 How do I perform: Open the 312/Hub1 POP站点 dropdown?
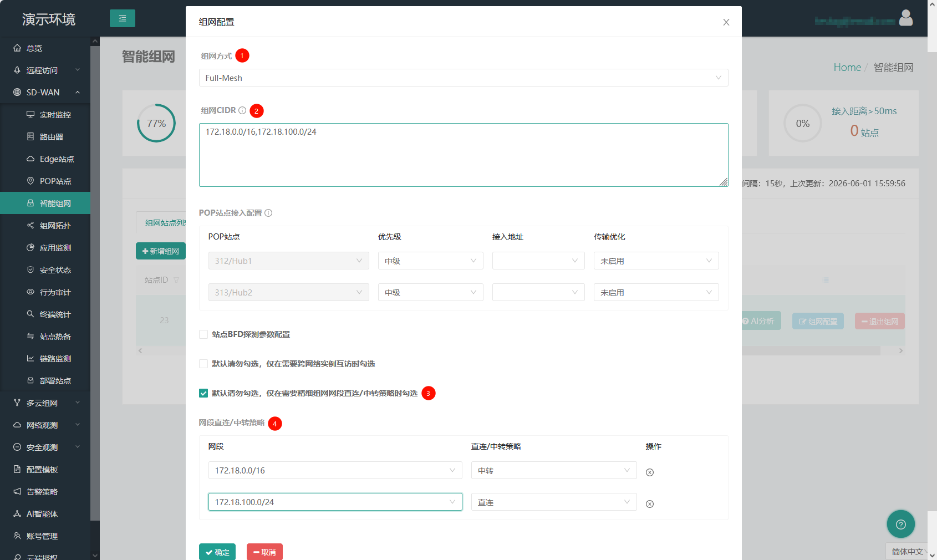tap(289, 261)
